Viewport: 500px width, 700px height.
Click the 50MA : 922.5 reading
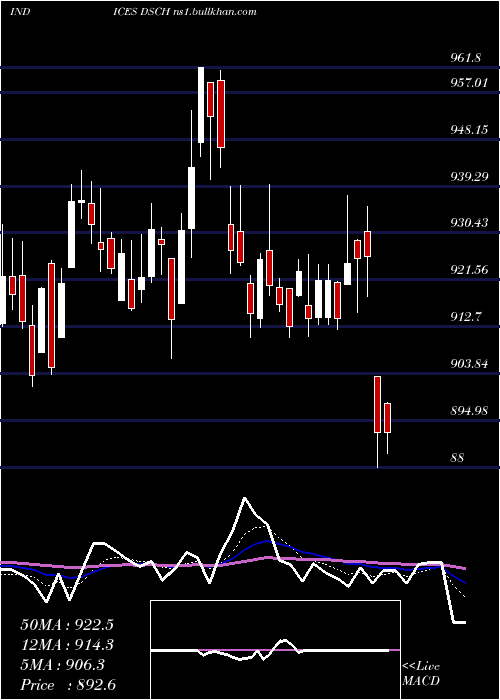(x=67, y=625)
